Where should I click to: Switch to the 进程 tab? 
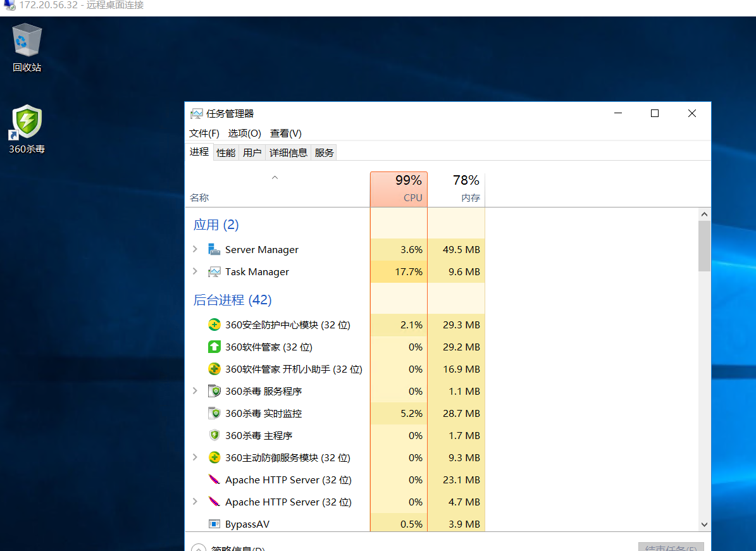[x=199, y=152]
